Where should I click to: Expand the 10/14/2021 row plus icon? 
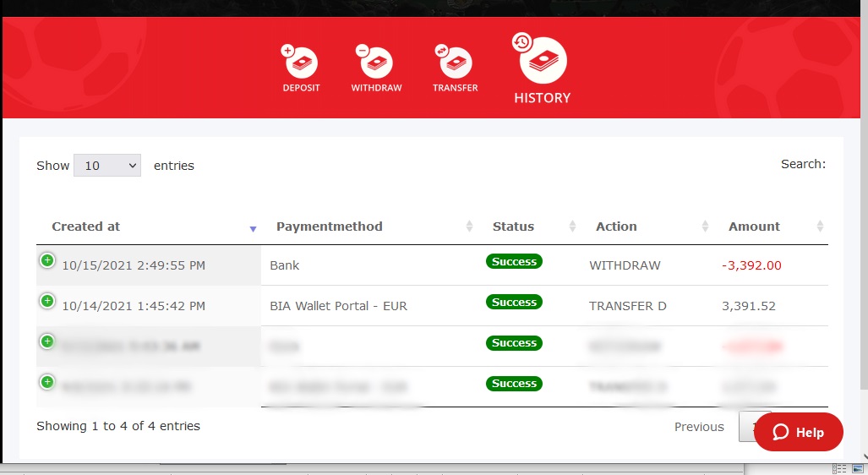point(47,301)
